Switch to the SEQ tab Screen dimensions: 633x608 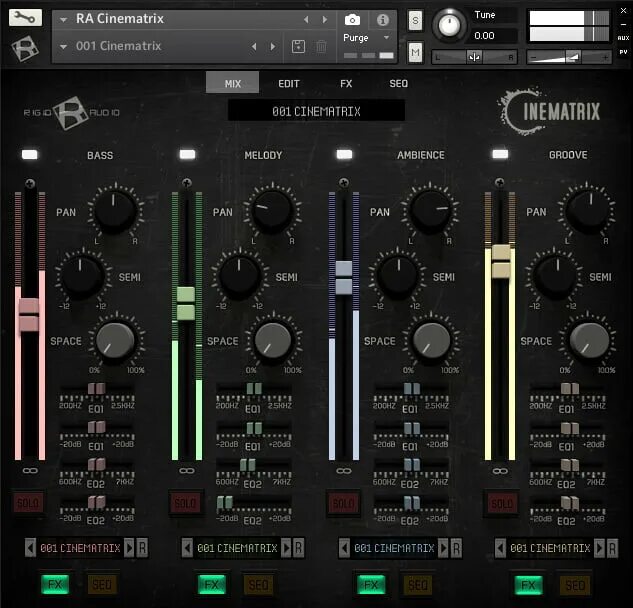point(398,84)
